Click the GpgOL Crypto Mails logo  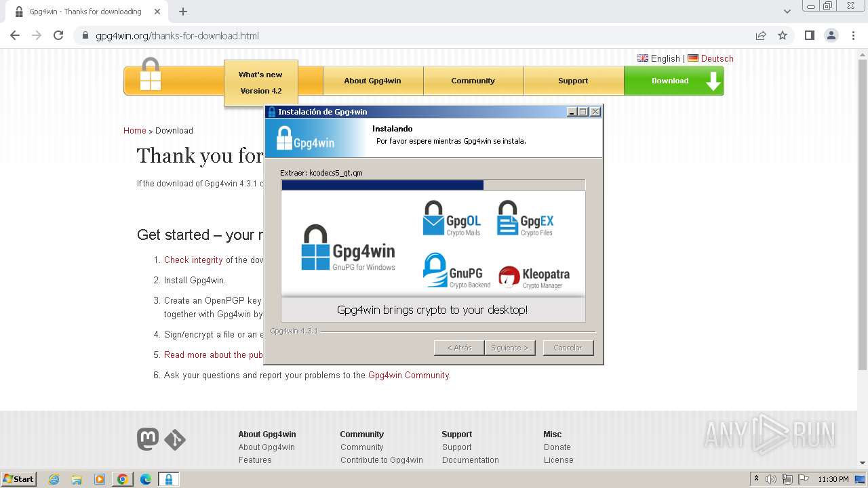(x=452, y=218)
